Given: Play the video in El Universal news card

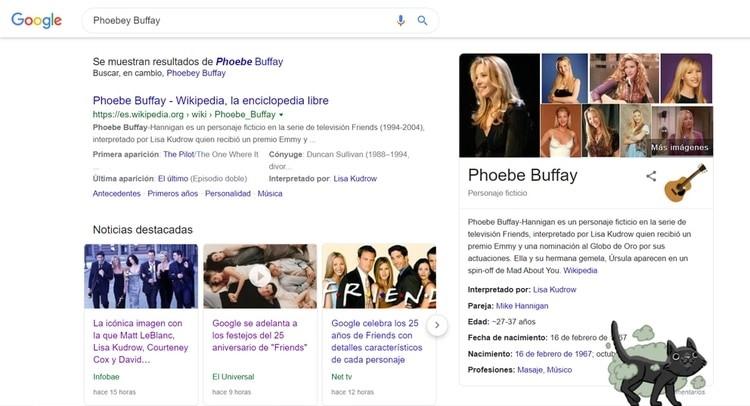Looking at the screenshot, I should click(x=260, y=276).
